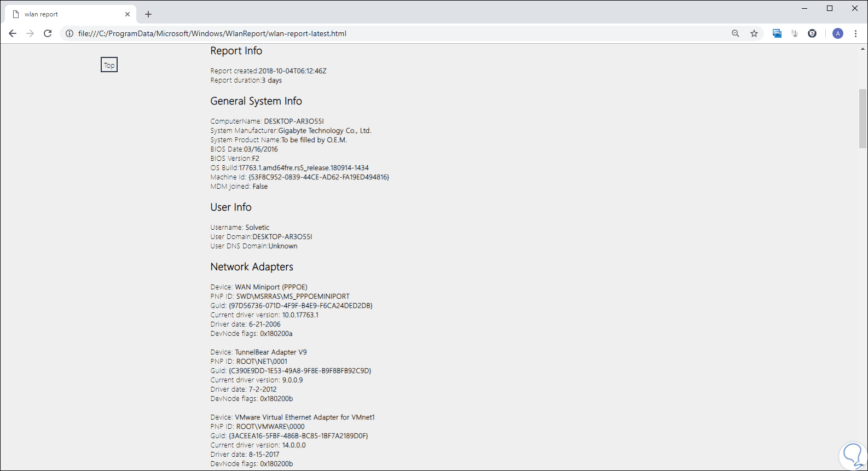Click the PNP ID ROOT\VMWARE\0000 line
The width and height of the screenshot is (868, 471).
tap(258, 427)
